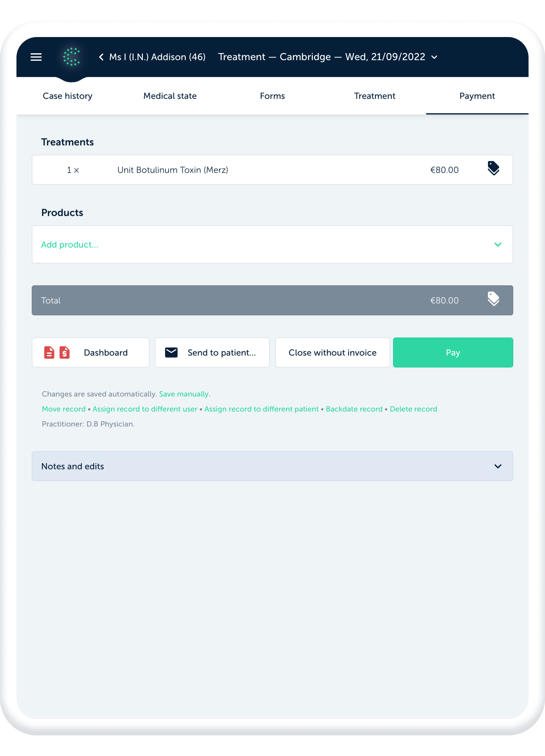
Task: Click the patient name Ms I Addison
Action: 157,57
